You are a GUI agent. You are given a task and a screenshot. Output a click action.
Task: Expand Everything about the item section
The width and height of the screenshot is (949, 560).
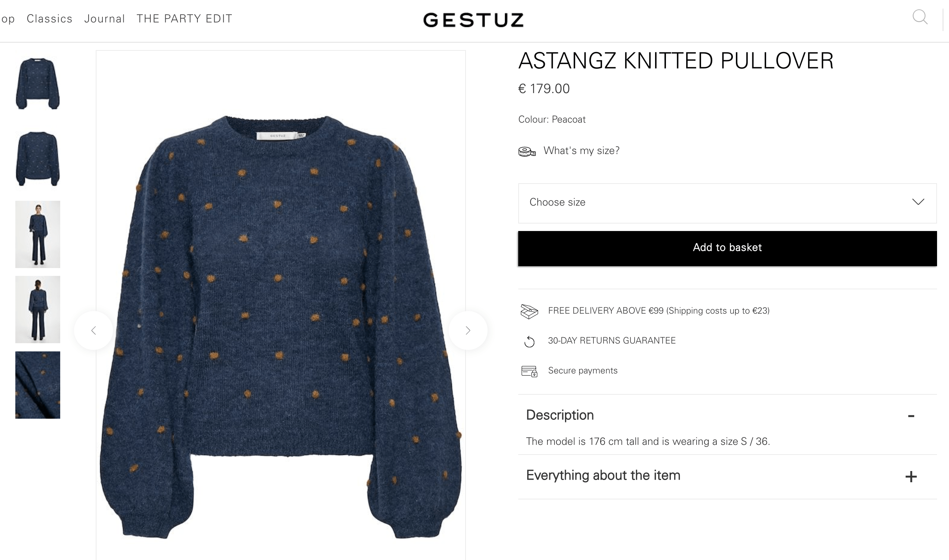click(911, 477)
